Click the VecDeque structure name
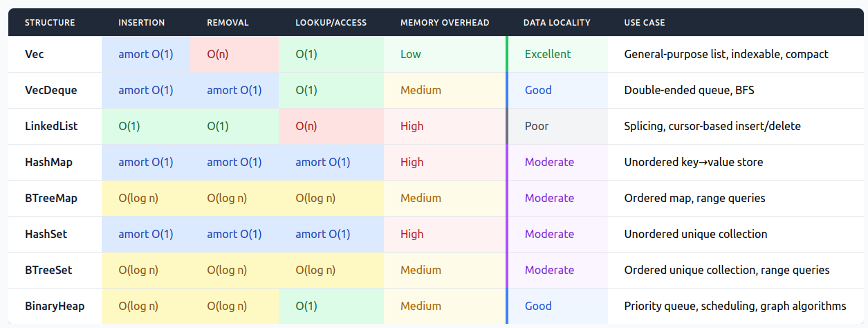This screenshot has height=328, width=868. coord(51,90)
